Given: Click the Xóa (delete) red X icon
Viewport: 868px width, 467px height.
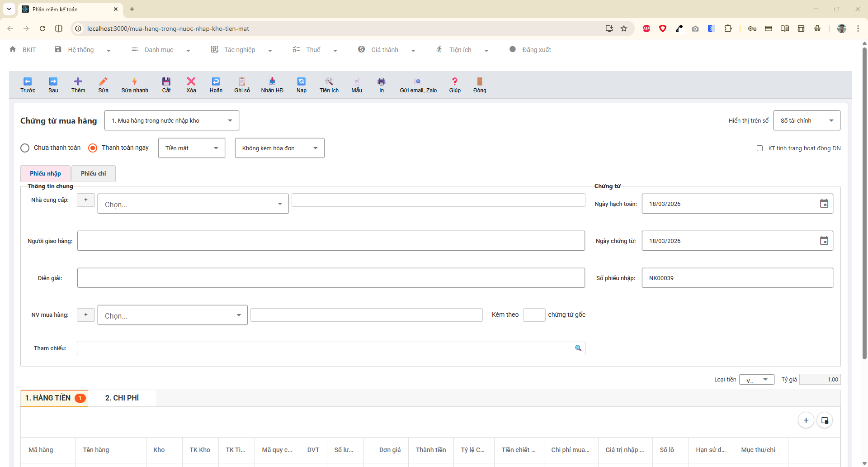Looking at the screenshot, I should (x=191, y=82).
